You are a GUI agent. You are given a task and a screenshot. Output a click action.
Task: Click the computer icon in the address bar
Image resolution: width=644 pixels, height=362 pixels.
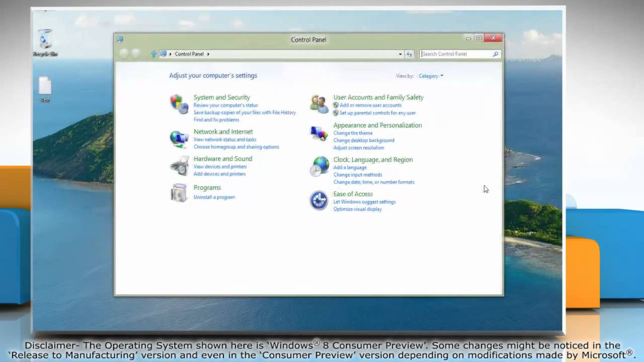coord(163,54)
